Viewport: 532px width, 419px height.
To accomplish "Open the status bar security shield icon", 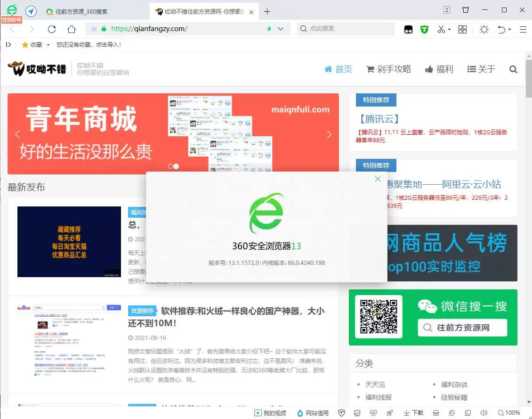I will 342,413.
